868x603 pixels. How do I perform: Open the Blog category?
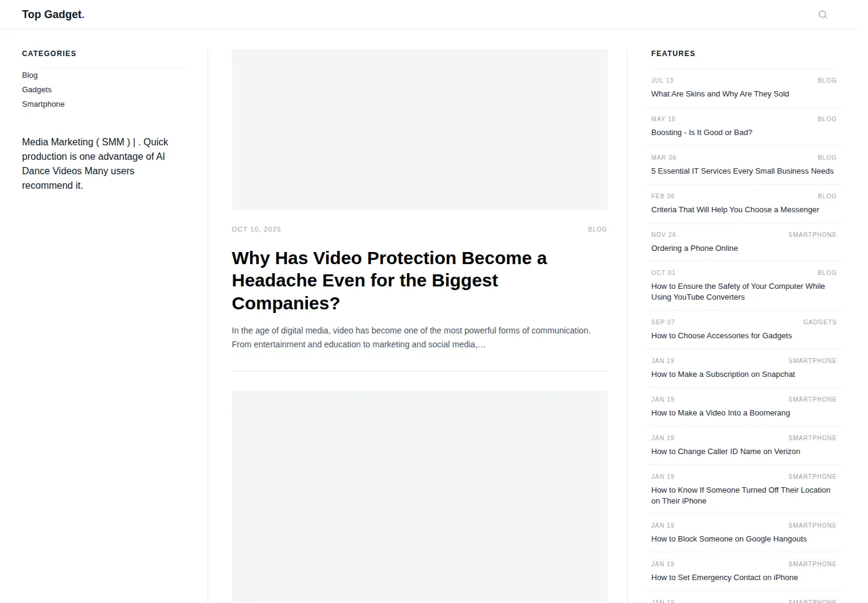tap(30, 75)
